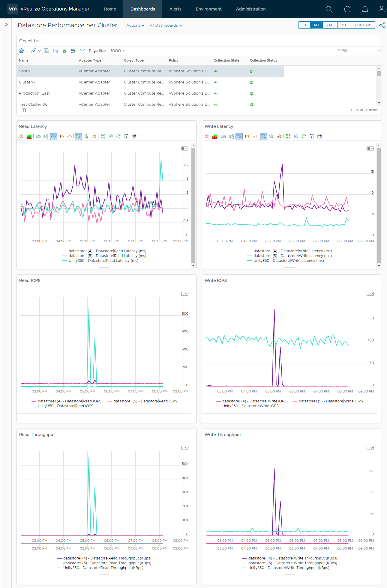
Task: Click Zoom to Fit icon in Read Latency toolbar
Action: tap(103, 136)
